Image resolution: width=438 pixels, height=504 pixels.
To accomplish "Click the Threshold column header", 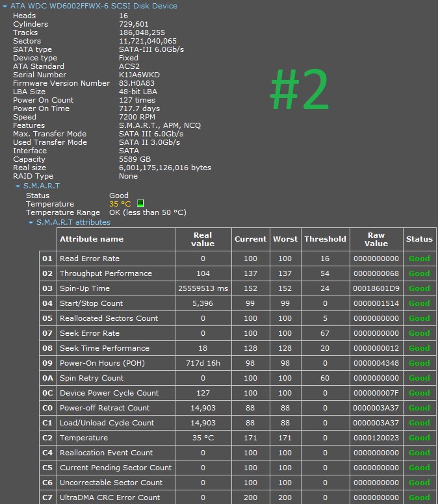I will pos(325,239).
